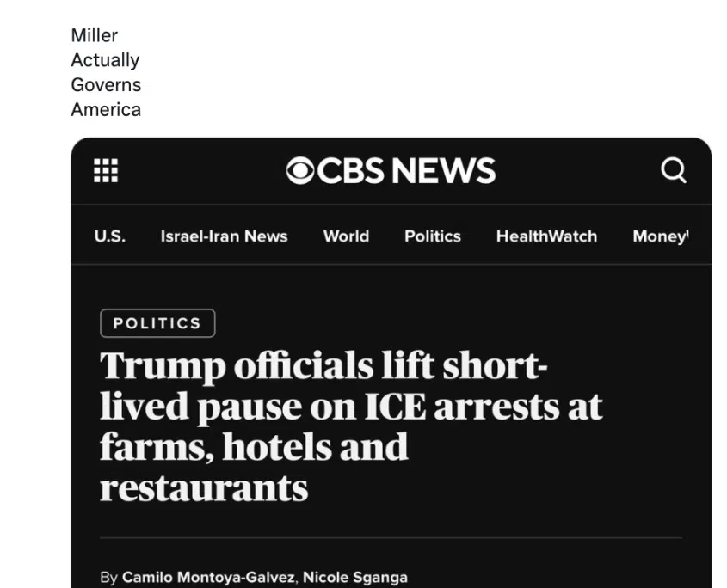Click the CBS eye logo

coord(300,170)
